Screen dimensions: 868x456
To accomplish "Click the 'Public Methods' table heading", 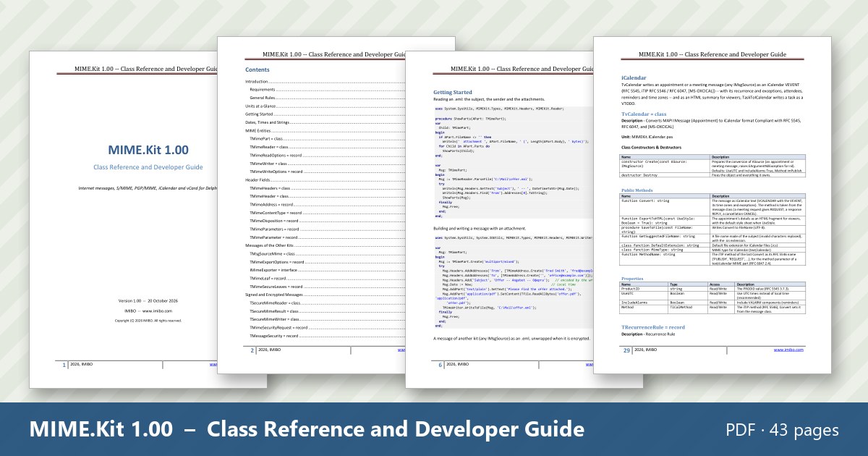I will (637, 190).
